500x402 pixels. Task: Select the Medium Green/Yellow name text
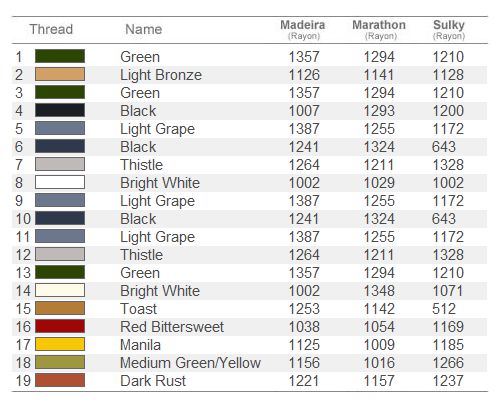pyautogui.click(x=190, y=363)
